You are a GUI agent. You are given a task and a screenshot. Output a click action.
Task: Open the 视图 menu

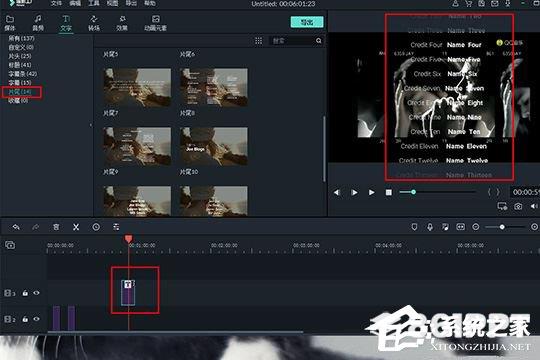pos(112,3)
